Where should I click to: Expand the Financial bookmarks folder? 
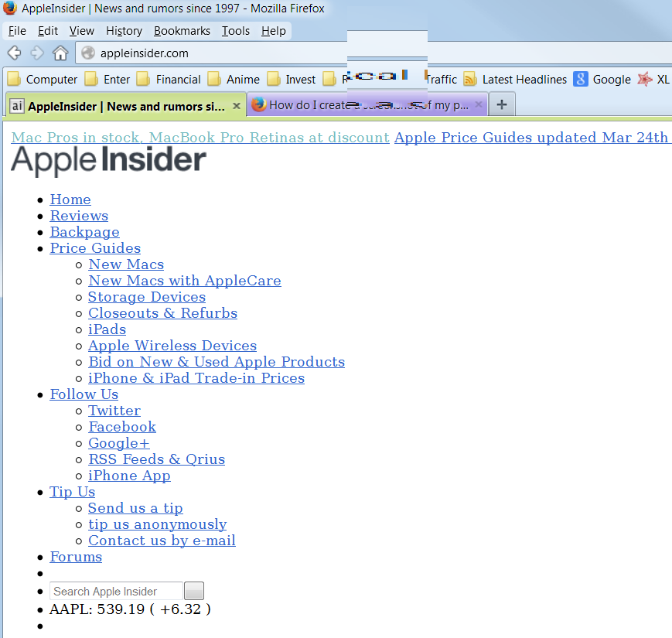point(169,79)
